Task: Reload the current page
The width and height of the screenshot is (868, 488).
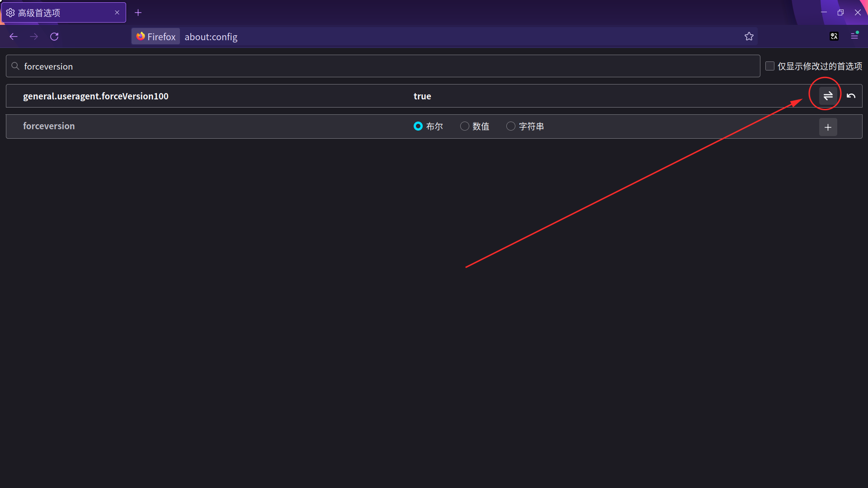Action: [x=54, y=37]
